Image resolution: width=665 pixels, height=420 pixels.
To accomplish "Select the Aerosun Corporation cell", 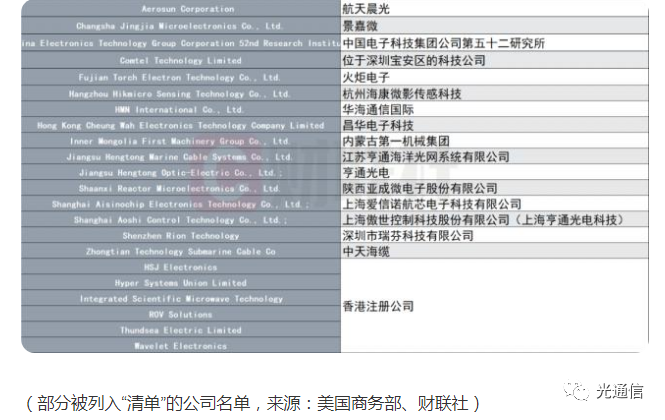I will pyautogui.click(x=181, y=8).
